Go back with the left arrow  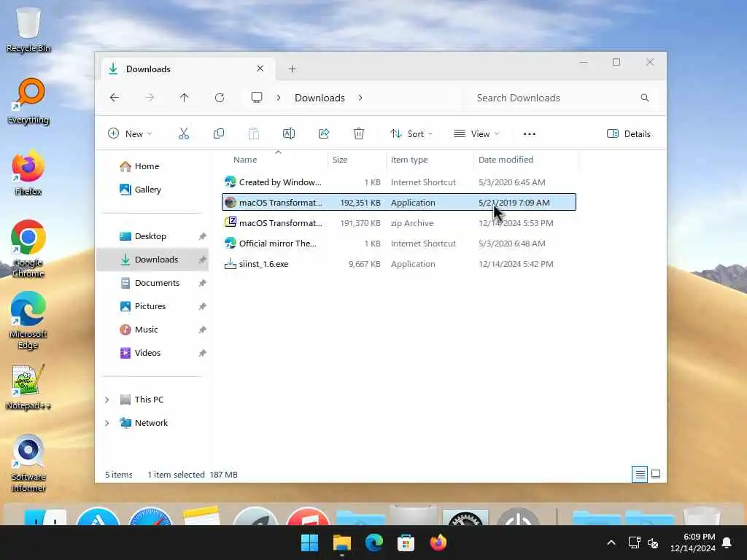click(x=115, y=98)
